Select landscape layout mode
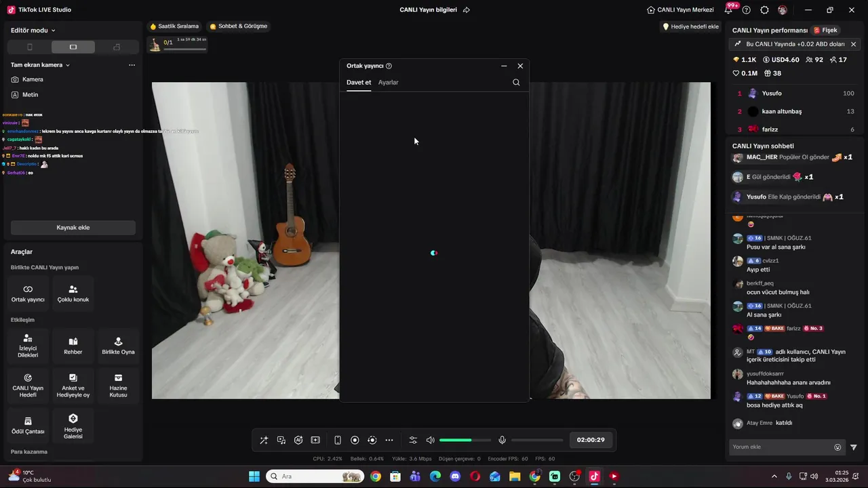 tap(73, 47)
